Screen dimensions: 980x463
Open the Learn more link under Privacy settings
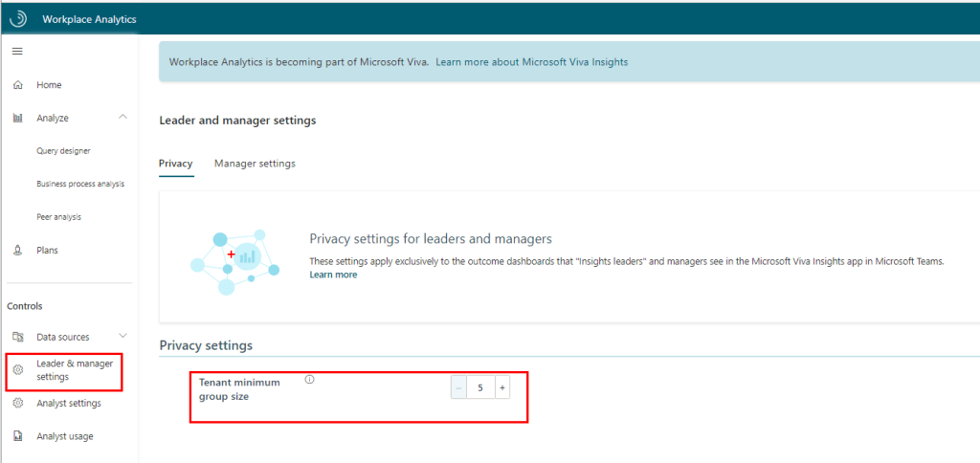333,275
